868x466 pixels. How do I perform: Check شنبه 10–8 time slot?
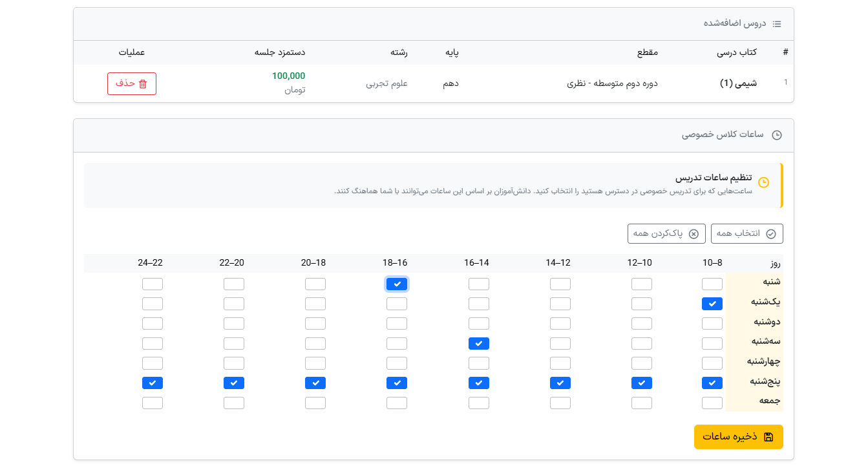pos(712,284)
